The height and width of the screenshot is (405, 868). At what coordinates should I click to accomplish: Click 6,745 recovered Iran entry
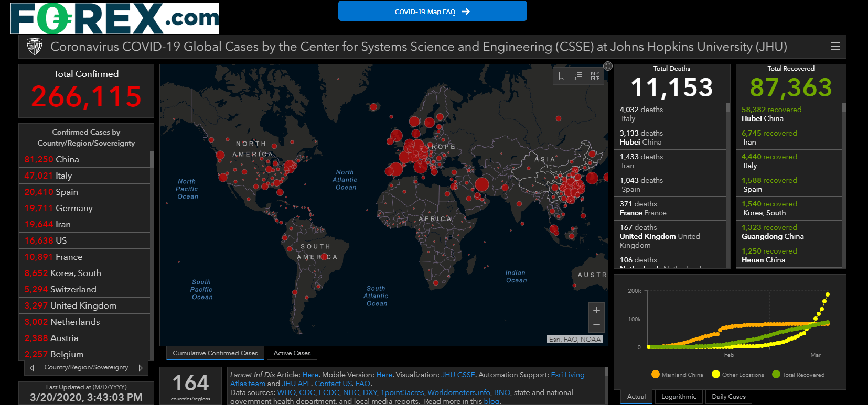tap(789, 138)
